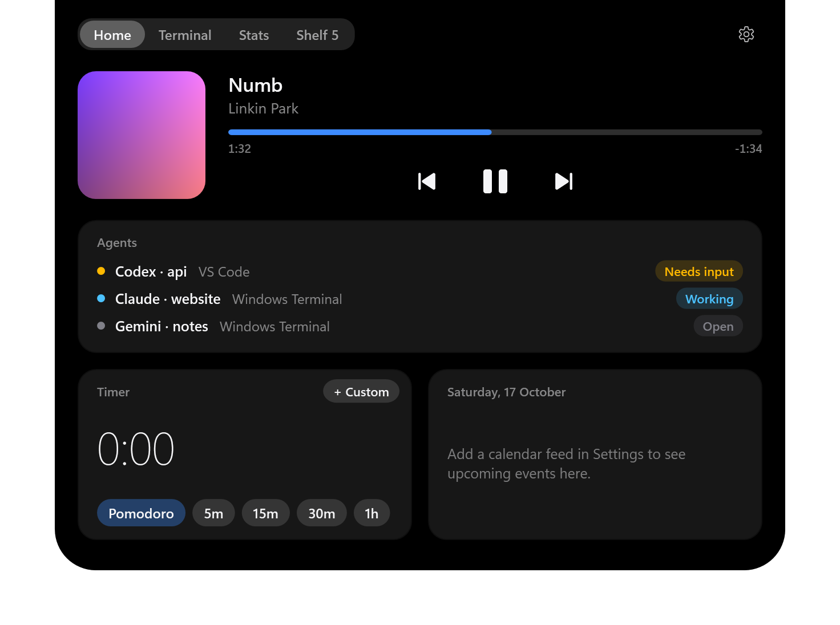The width and height of the screenshot is (840, 625).
Task: Start a Pomodoro timer
Action: tap(141, 513)
